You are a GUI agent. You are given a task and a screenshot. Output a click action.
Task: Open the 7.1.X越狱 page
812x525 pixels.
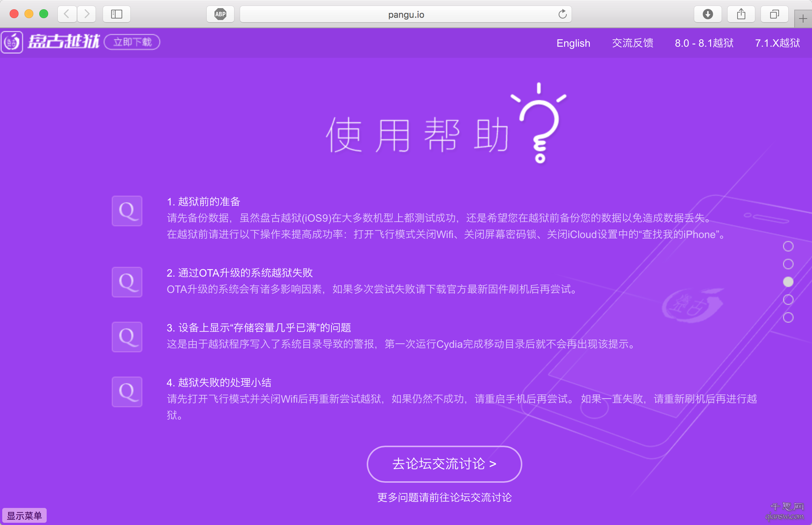pyautogui.click(x=778, y=43)
